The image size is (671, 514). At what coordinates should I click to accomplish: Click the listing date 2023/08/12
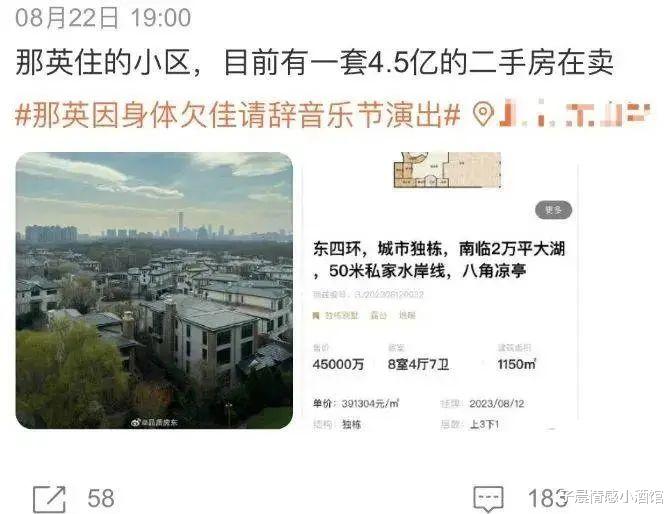[x=497, y=404]
